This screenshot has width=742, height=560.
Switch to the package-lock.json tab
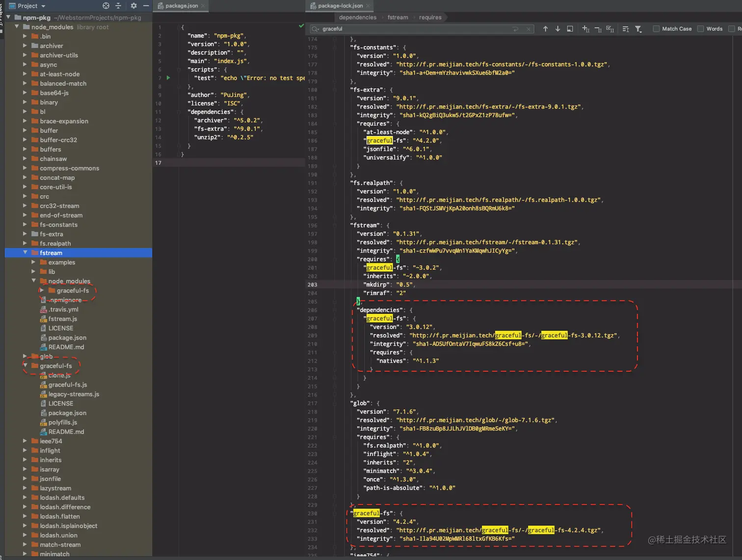(340, 6)
